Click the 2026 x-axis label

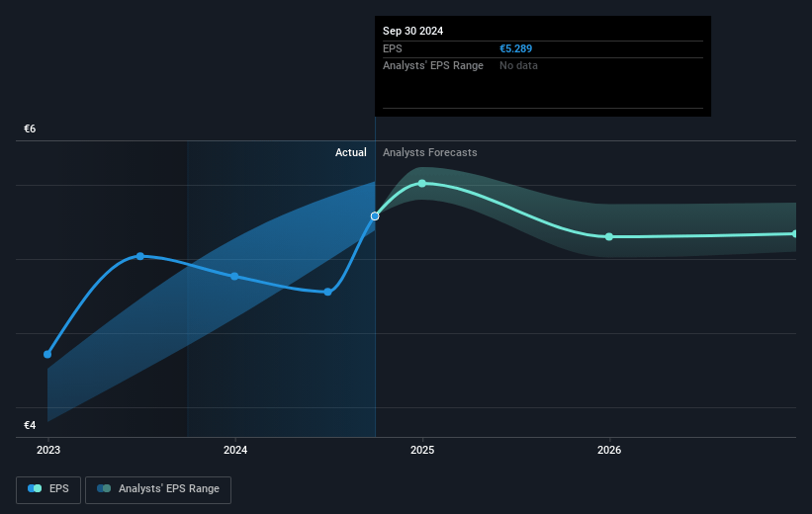pos(609,450)
